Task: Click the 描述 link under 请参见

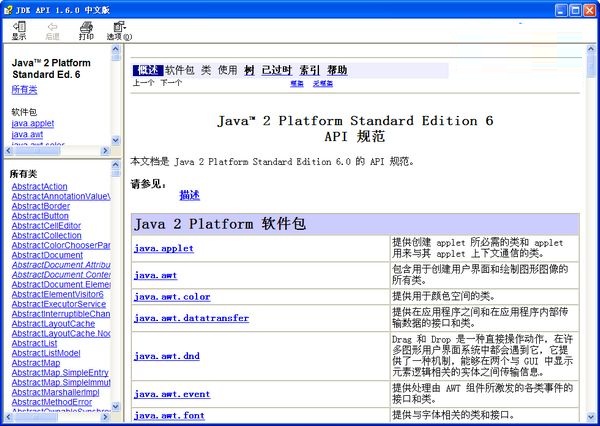Action: click(x=189, y=195)
